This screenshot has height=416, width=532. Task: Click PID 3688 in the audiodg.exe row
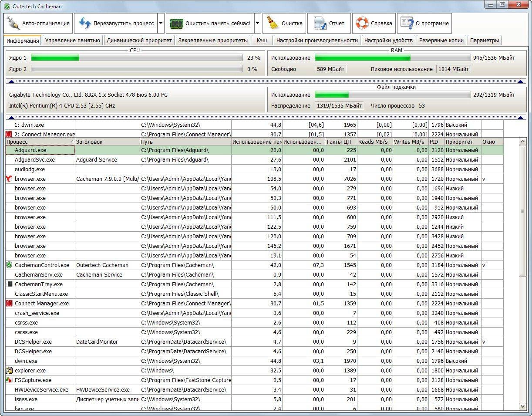[437, 169]
